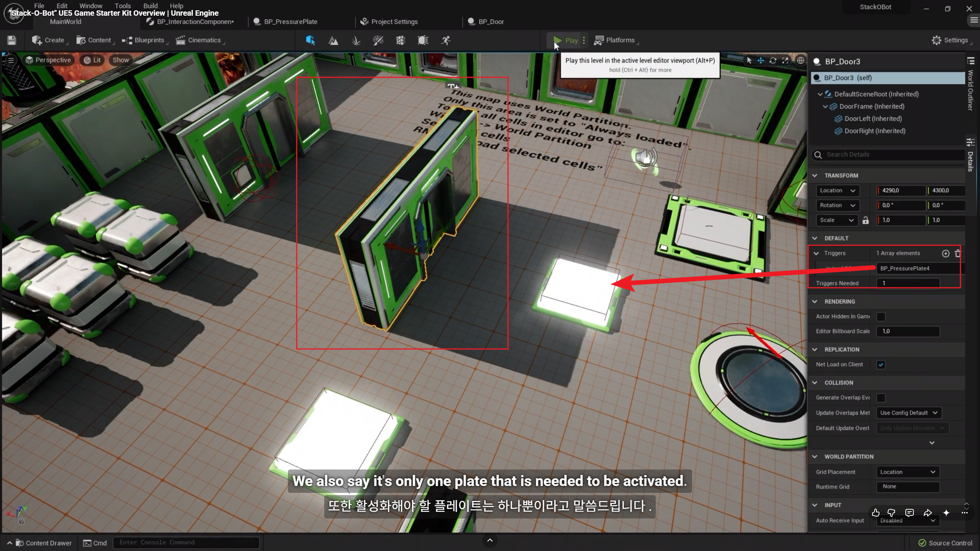Toggle Actor Hidden In Game checkbox

point(881,316)
